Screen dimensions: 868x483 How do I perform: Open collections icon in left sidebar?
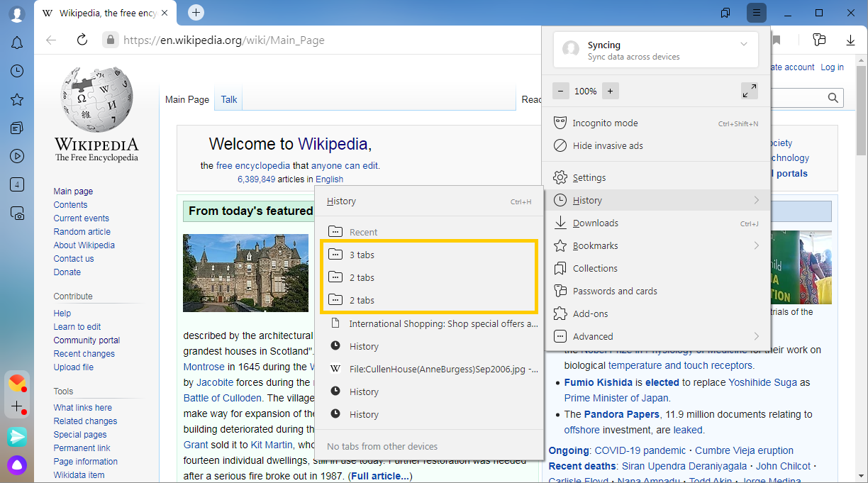point(17,128)
